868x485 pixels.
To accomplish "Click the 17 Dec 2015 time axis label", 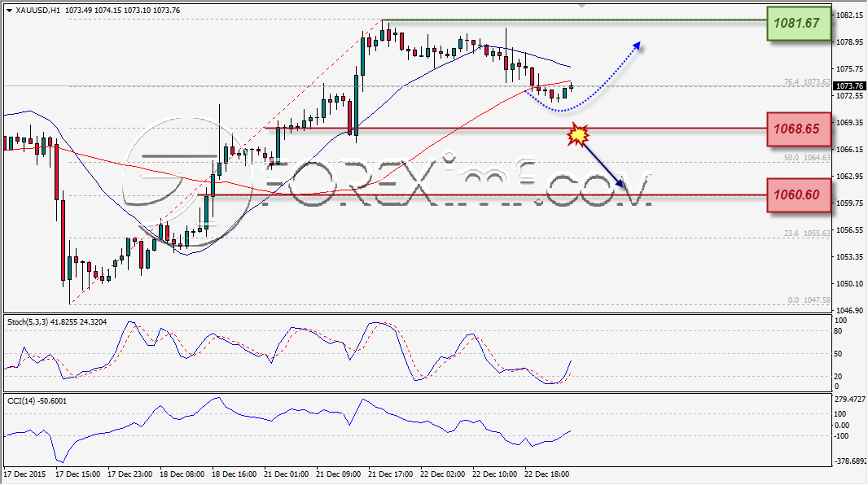I will [25, 474].
